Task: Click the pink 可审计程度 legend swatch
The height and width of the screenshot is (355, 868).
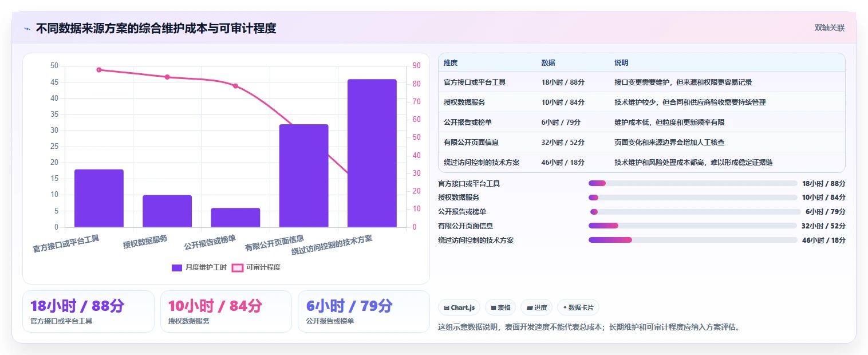Action: point(238,267)
